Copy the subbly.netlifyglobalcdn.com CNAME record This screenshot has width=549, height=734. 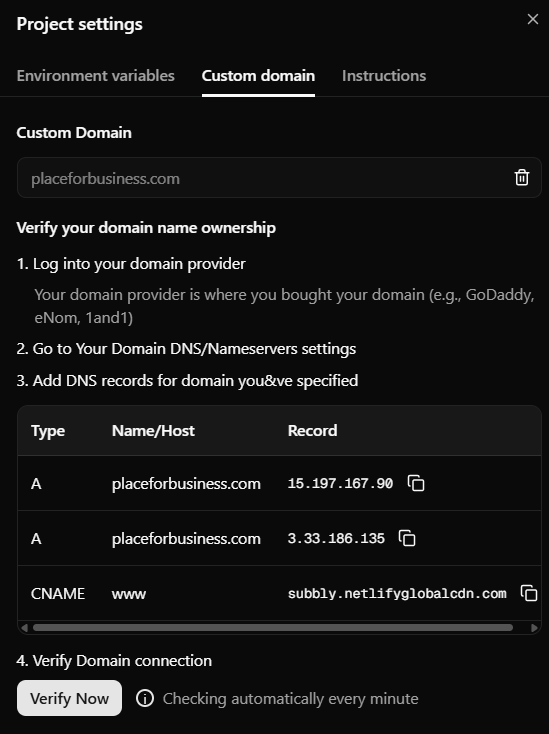tap(529, 593)
